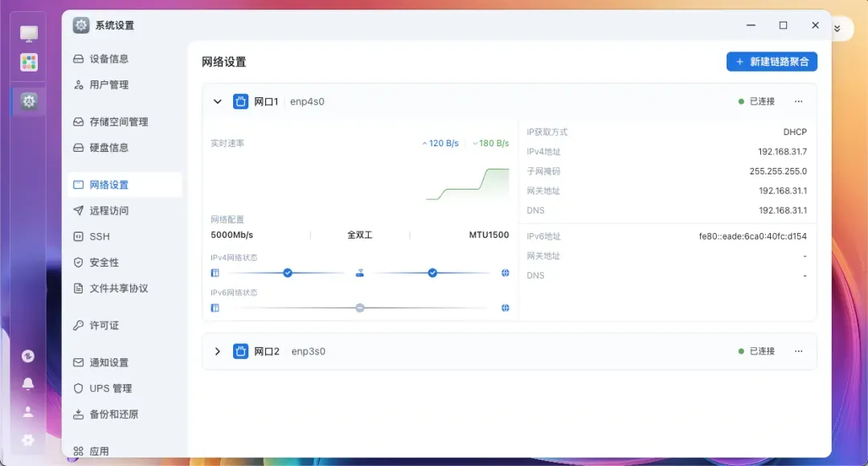This screenshot has height=466, width=868.
Task: Open 远程访问 in the sidebar
Action: click(x=109, y=211)
